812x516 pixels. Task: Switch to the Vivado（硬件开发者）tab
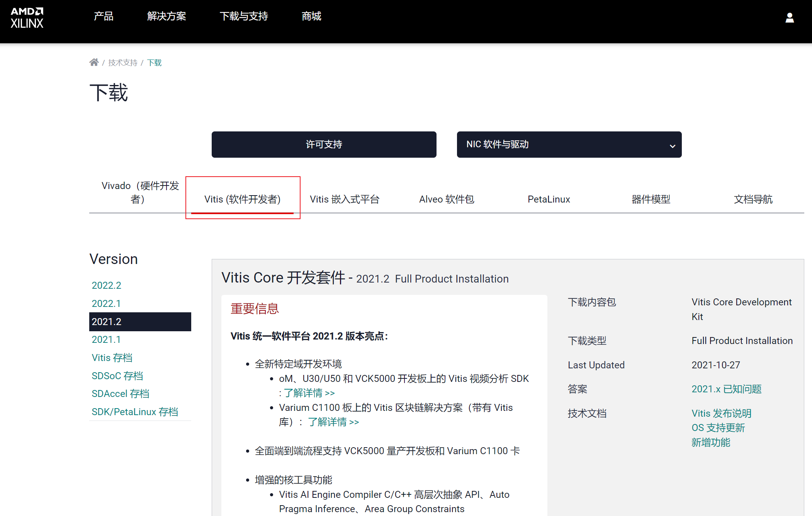[x=140, y=192]
